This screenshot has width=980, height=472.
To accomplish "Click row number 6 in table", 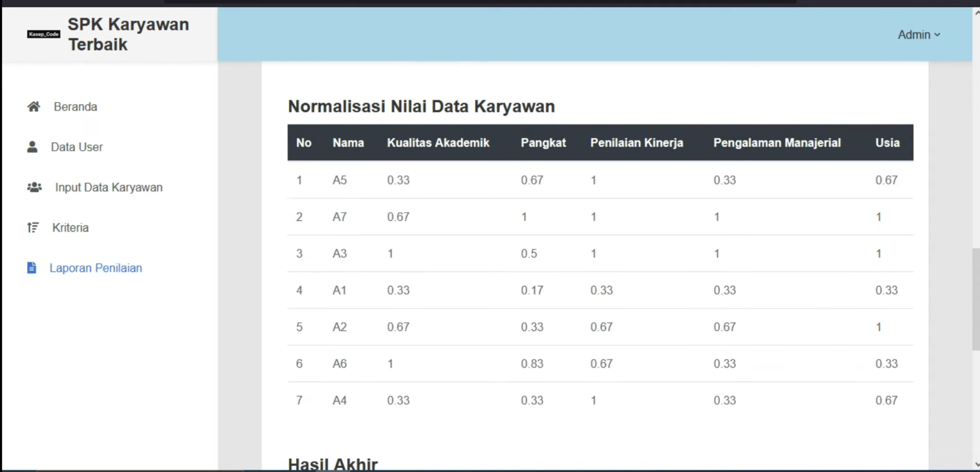I will coord(299,363).
